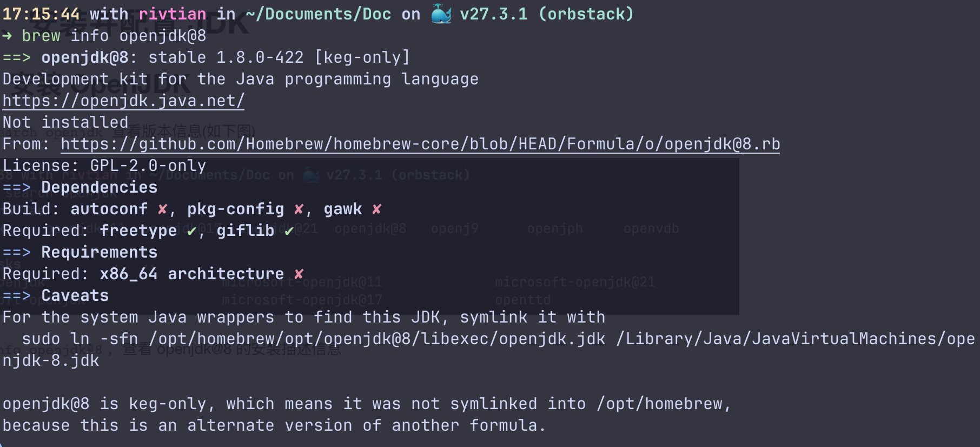The height and width of the screenshot is (447, 980).
Task: Click the path '~/Documents/Doc' in prompt
Action: click(318, 14)
